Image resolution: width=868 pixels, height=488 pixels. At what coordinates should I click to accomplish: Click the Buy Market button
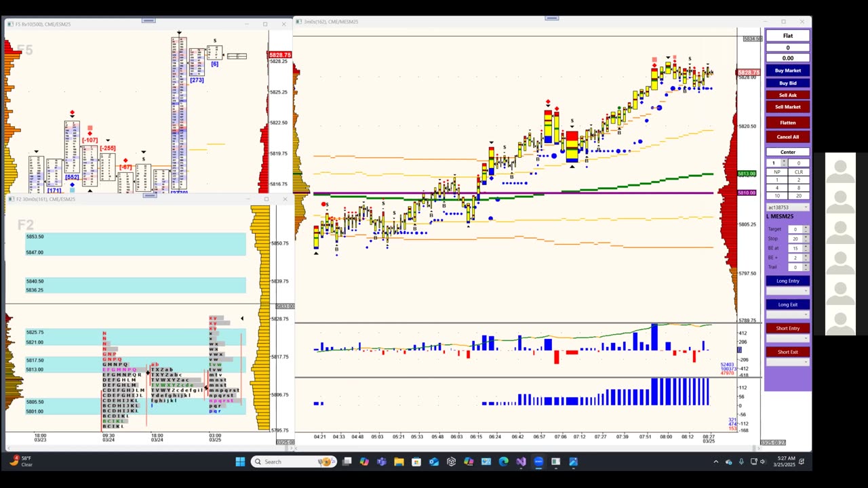pos(788,70)
